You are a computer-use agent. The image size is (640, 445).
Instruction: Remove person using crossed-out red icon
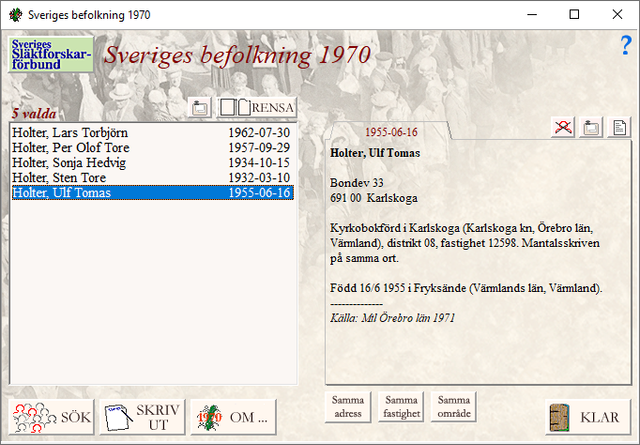563,127
